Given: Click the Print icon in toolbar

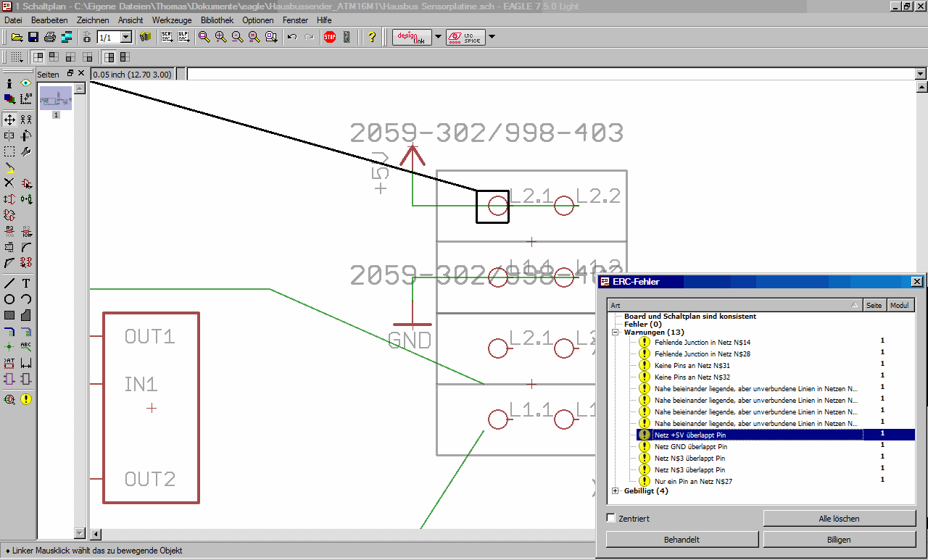Looking at the screenshot, I should (x=50, y=37).
